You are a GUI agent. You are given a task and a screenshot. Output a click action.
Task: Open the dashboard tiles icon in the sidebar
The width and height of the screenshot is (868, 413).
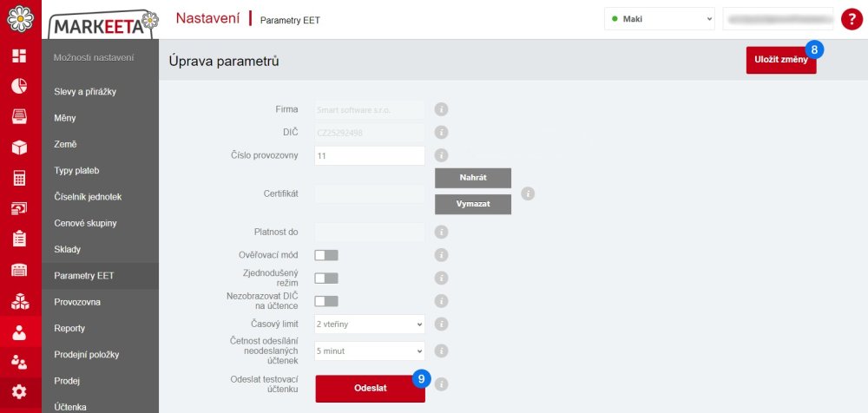point(19,56)
